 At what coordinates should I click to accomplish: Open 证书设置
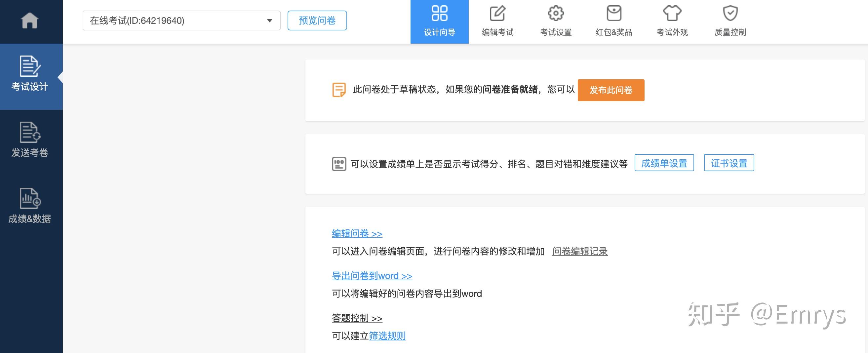[729, 163]
